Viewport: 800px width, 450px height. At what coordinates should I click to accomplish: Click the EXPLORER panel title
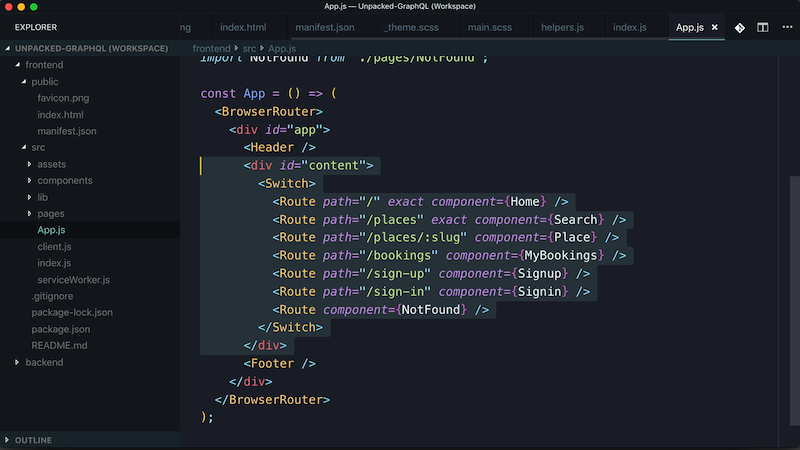coord(36,28)
